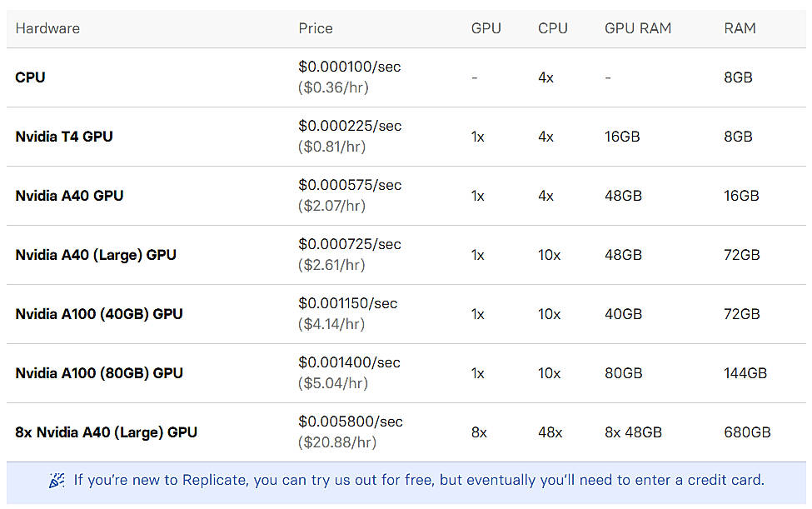Click the confetti icon in the notice banner

click(56, 481)
